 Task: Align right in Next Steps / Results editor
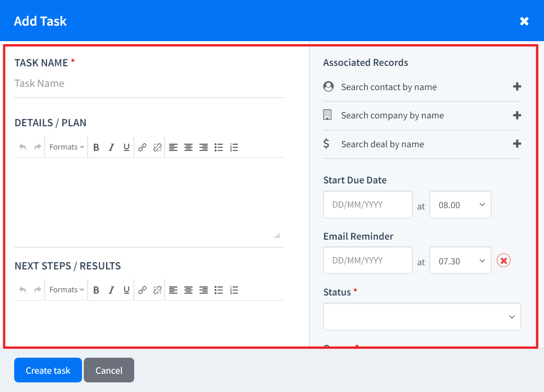tap(203, 290)
